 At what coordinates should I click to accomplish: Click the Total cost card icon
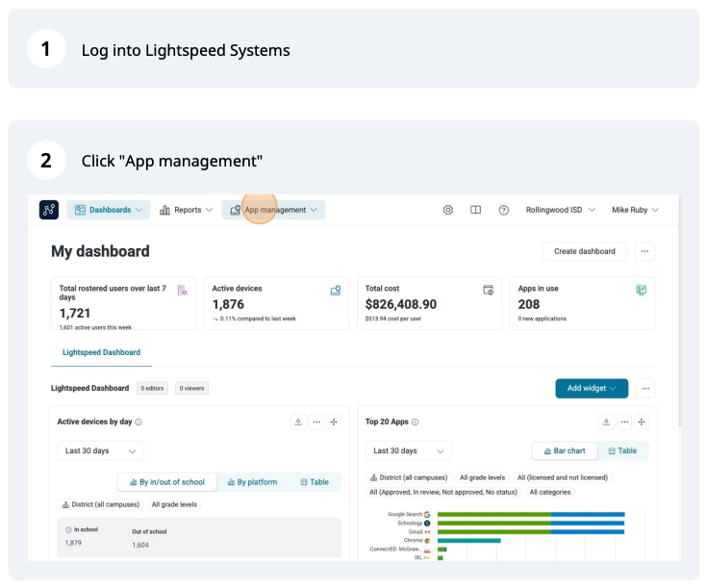point(489,291)
